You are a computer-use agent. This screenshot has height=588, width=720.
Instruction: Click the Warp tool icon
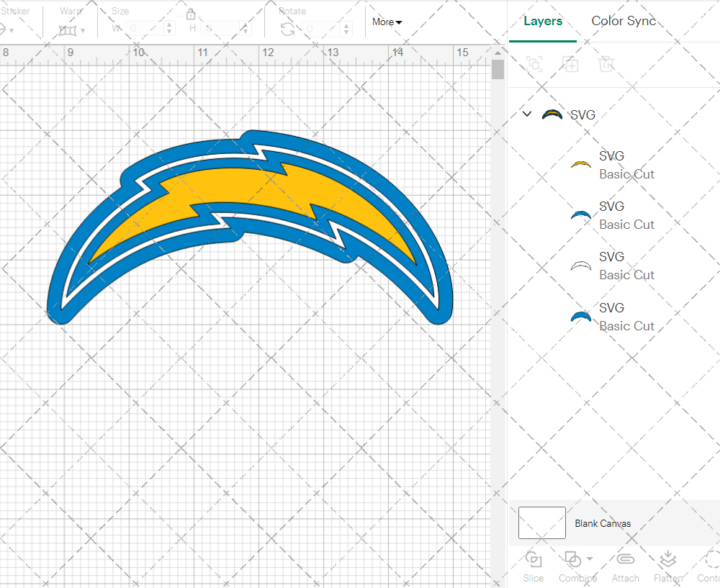(x=68, y=31)
